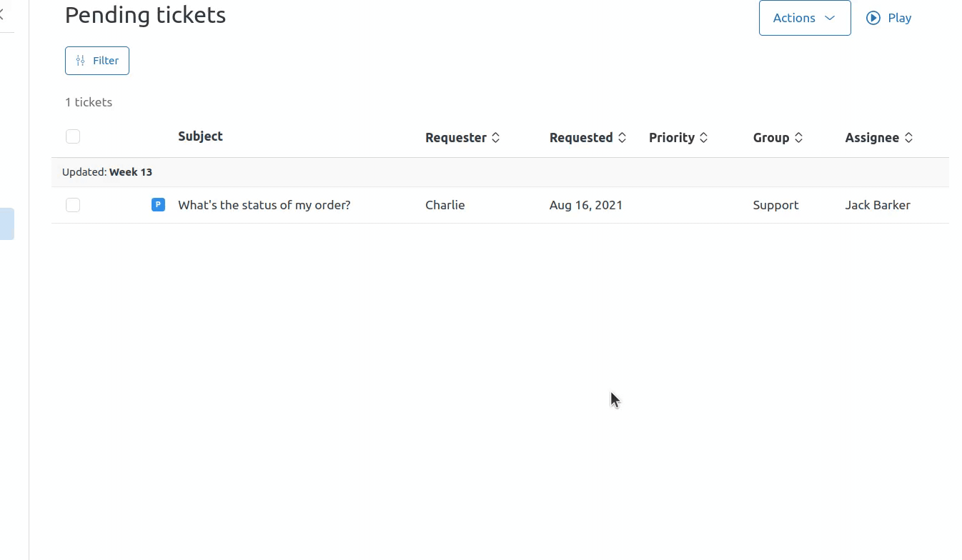Image resolution: width=962 pixels, height=560 pixels.
Task: Click the Filter sliders icon
Action: tap(81, 61)
